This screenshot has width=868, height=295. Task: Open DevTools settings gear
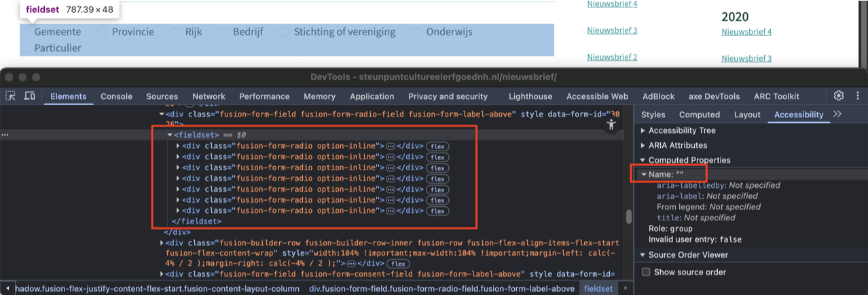839,96
